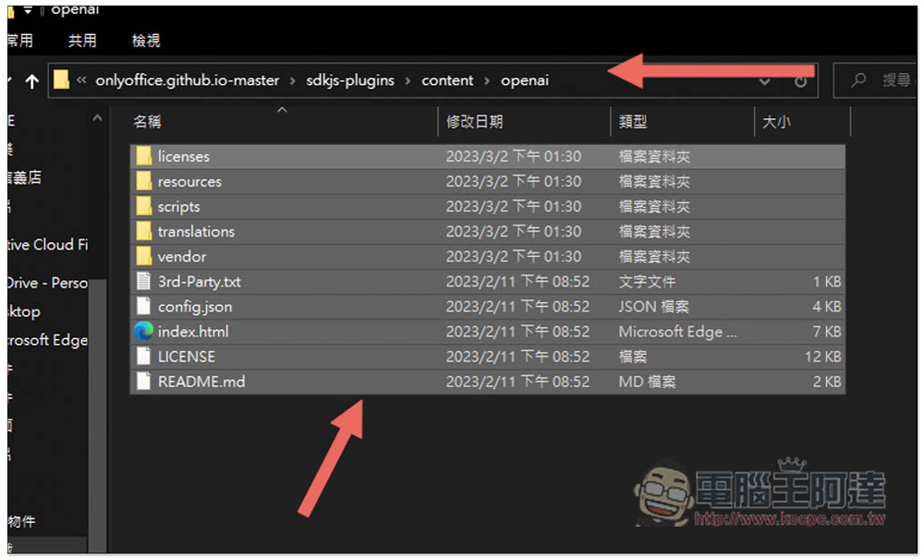Expand the hidden path chevrons before onlyoffice
Viewport: 924px width, 560px height.
[x=81, y=80]
